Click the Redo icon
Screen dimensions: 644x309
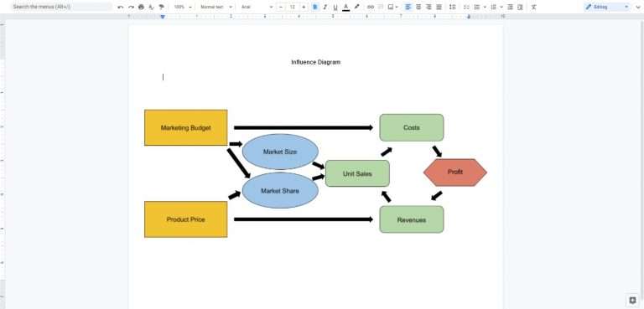131,7
